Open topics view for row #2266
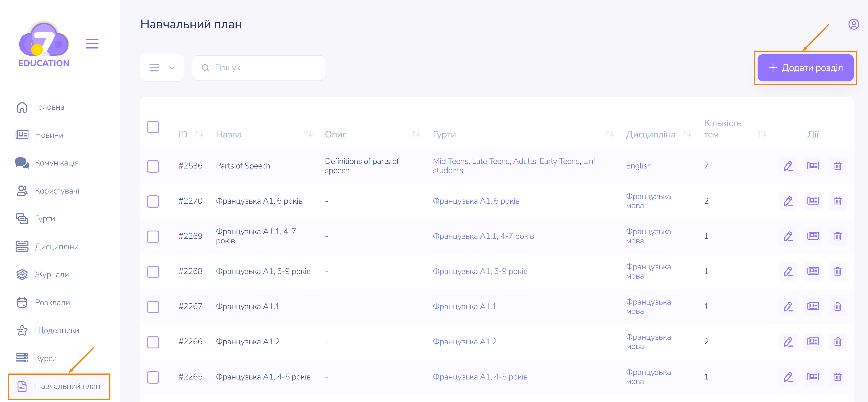 click(813, 342)
